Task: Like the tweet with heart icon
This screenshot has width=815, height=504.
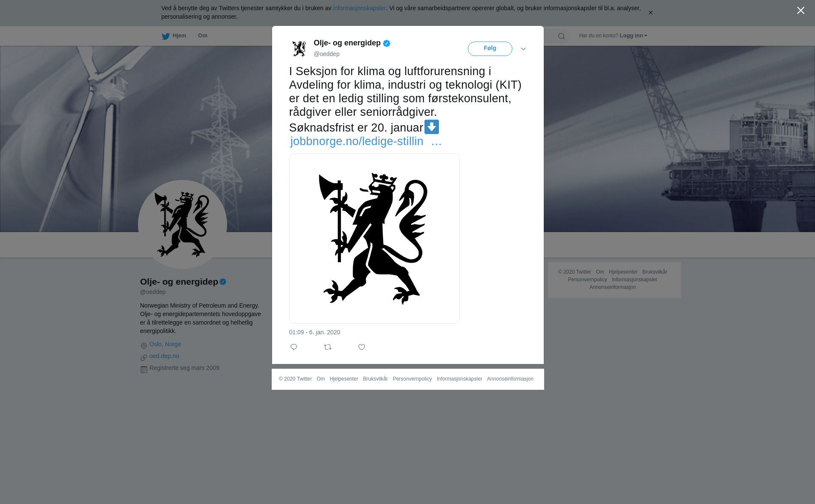Action: 362,347
